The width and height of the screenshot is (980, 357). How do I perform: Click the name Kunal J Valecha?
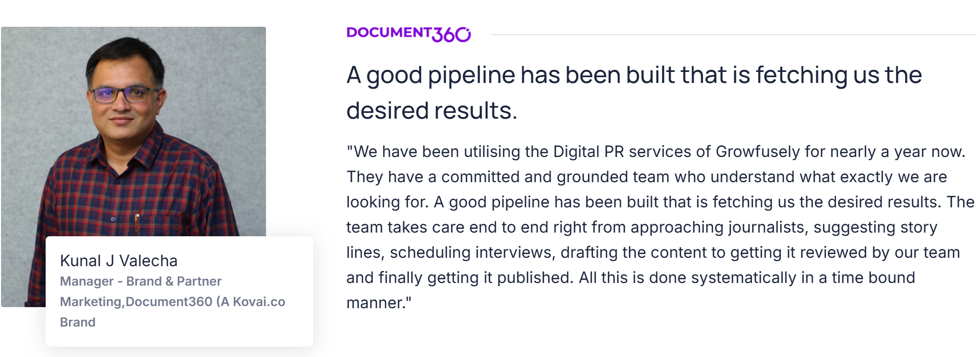tap(119, 260)
